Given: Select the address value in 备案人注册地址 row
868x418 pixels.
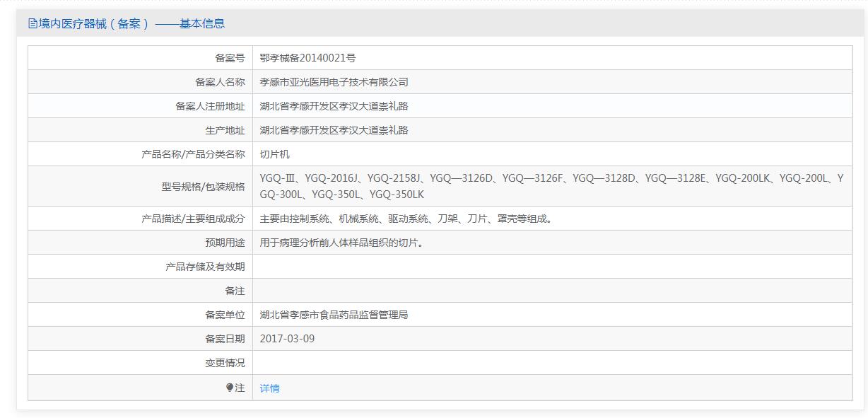Looking at the screenshot, I should (x=334, y=106).
